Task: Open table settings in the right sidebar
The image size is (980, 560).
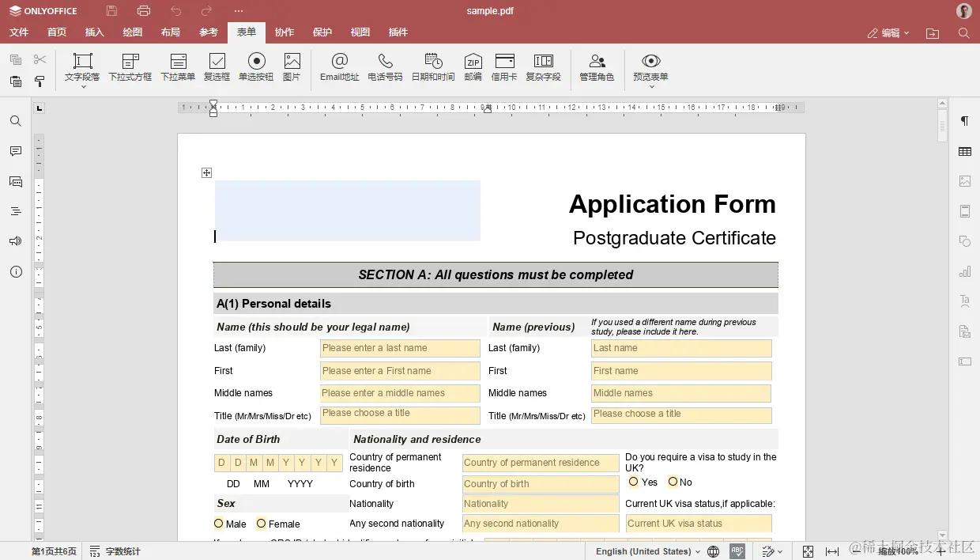Action: click(964, 150)
